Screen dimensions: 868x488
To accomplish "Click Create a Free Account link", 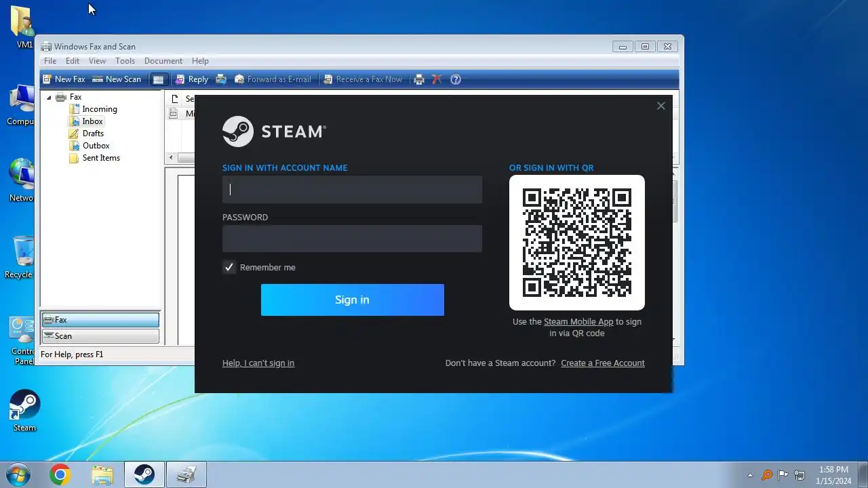I will [x=603, y=363].
